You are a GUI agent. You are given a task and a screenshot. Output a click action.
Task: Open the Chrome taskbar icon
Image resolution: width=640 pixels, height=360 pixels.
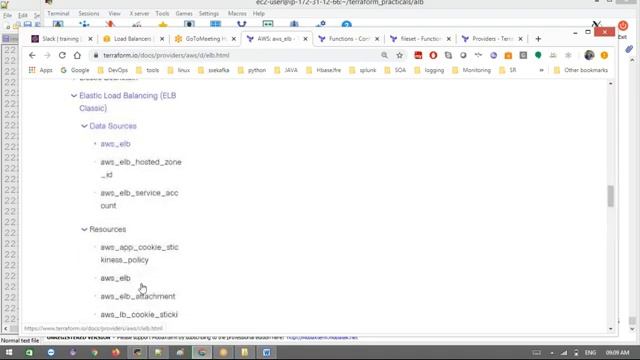(95, 352)
